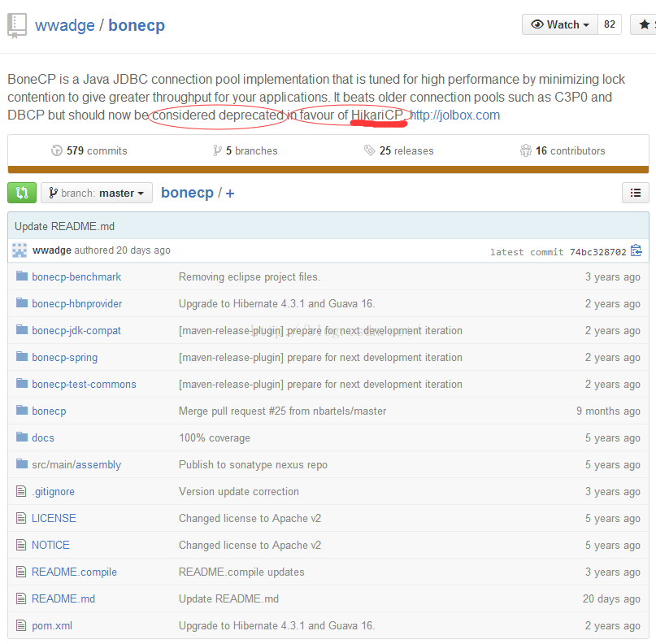Open 'Merge pull request #25' commit message
Viewport: 656px width, 644px height.
pyautogui.click(x=282, y=411)
